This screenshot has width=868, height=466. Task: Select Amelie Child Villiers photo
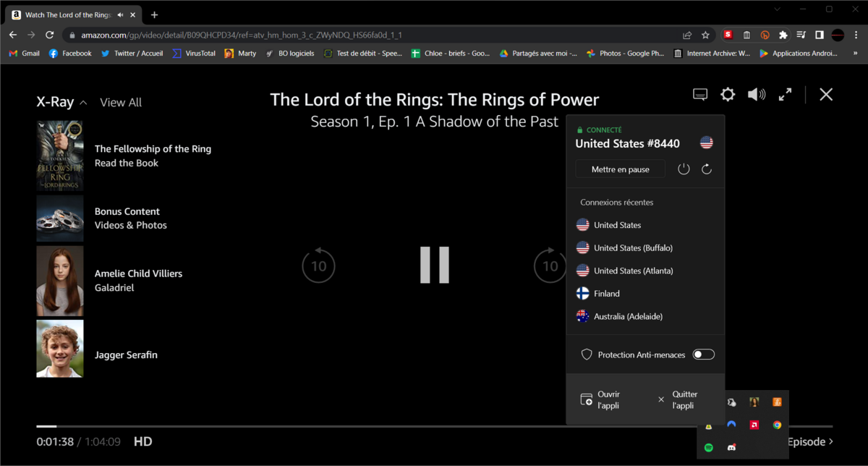point(60,281)
